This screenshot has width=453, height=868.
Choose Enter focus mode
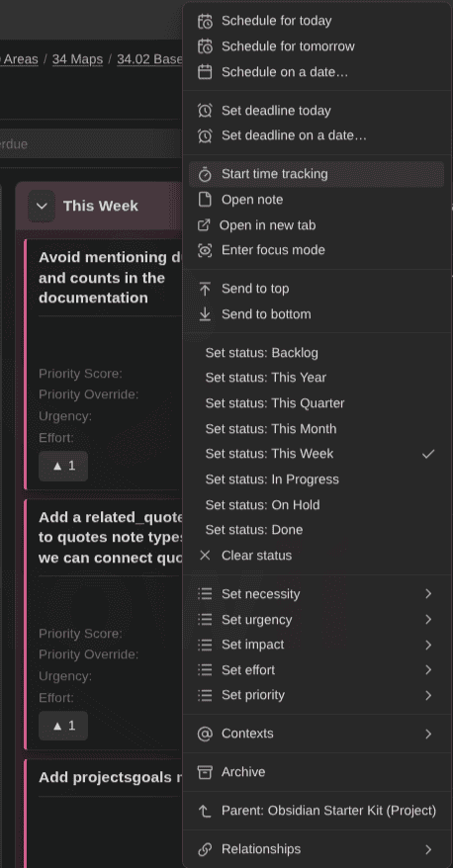coord(317,250)
